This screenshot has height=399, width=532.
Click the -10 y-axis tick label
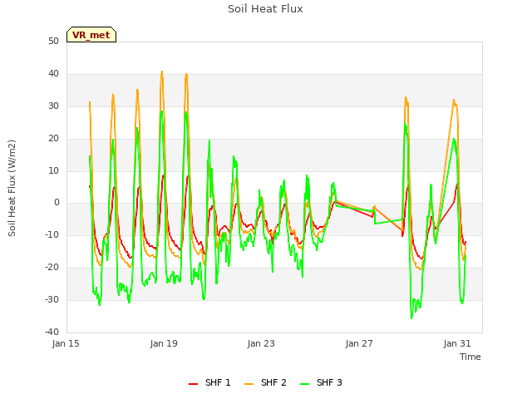(52, 234)
